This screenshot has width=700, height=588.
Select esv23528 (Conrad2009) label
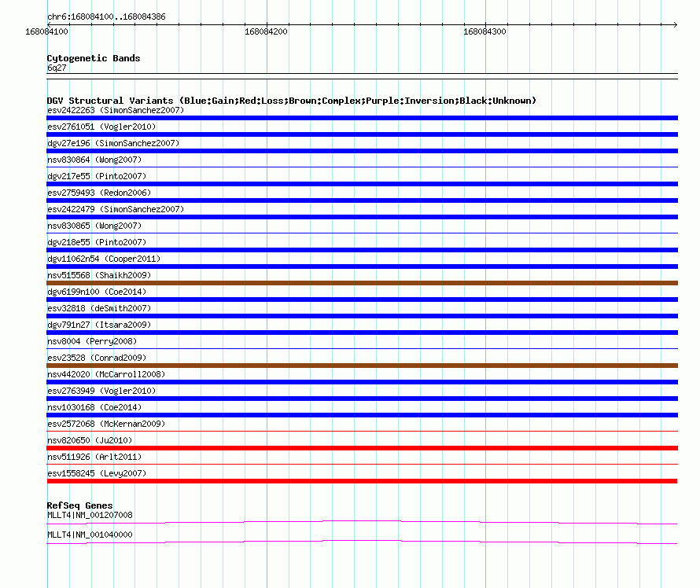[97, 358]
